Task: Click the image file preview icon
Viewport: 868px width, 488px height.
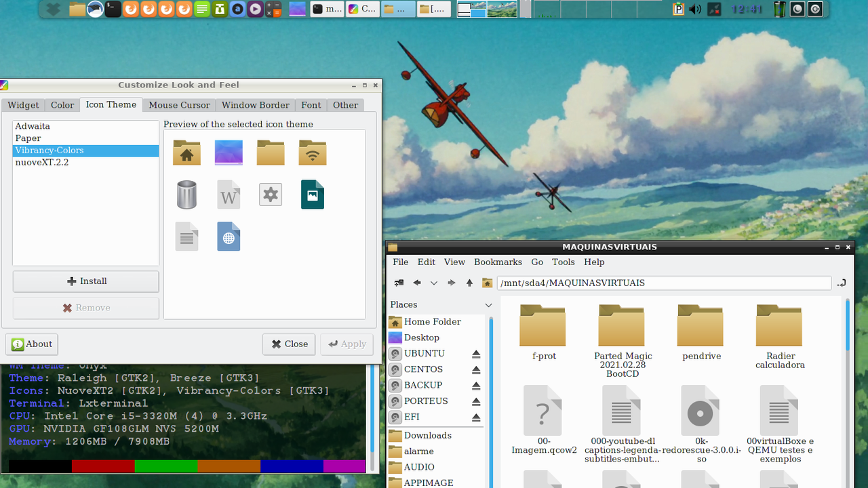Action: [313, 195]
